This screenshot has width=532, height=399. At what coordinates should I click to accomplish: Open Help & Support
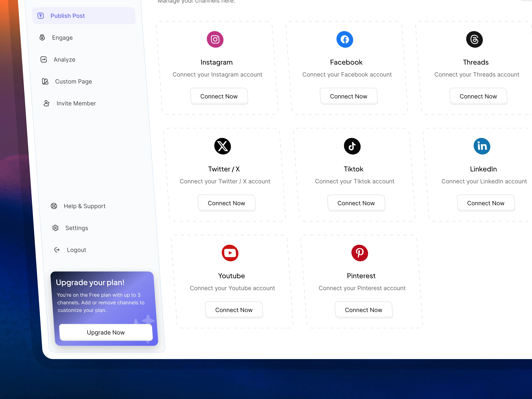click(84, 206)
